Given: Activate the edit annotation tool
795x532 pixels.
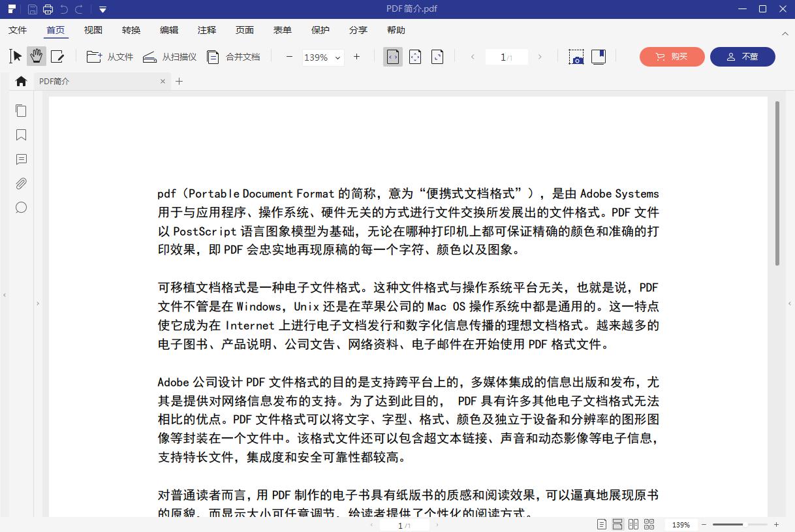Looking at the screenshot, I should click(58, 56).
